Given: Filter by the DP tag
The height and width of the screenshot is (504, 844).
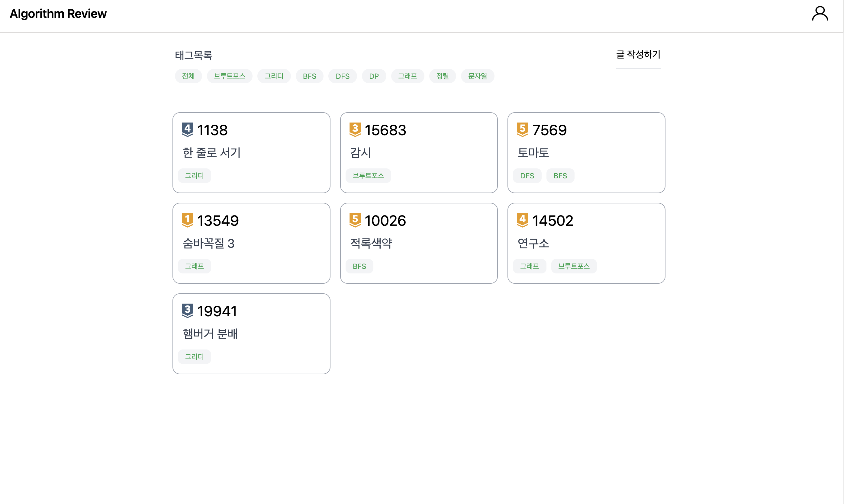Looking at the screenshot, I should 374,76.
